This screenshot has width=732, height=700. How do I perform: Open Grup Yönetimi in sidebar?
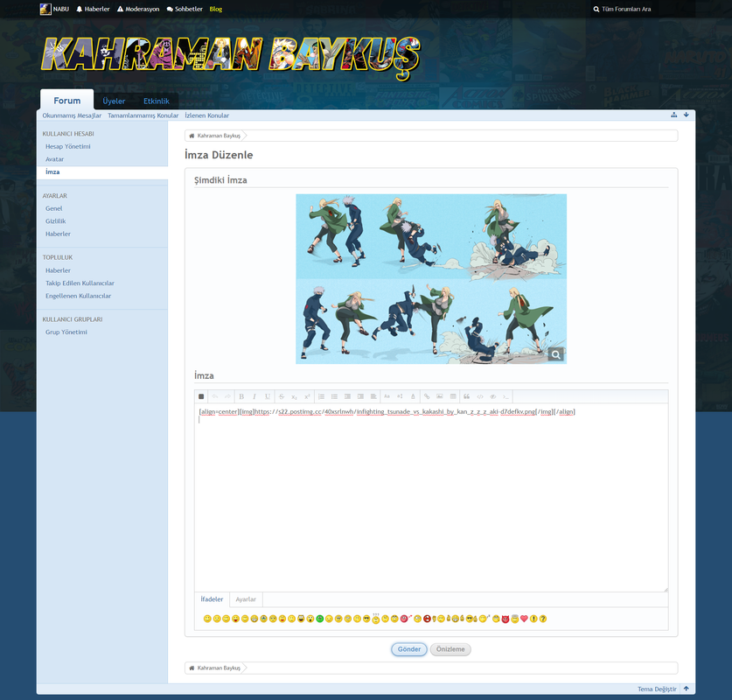pos(66,332)
